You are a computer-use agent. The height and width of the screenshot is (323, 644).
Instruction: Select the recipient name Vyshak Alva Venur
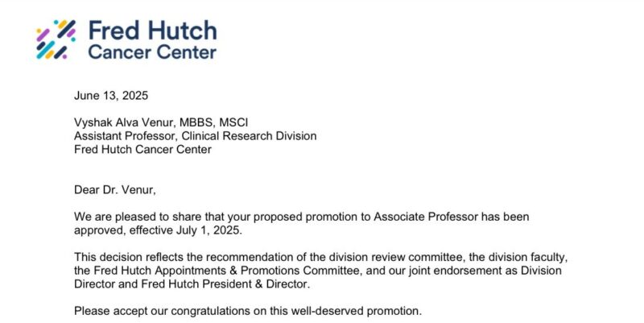point(125,122)
